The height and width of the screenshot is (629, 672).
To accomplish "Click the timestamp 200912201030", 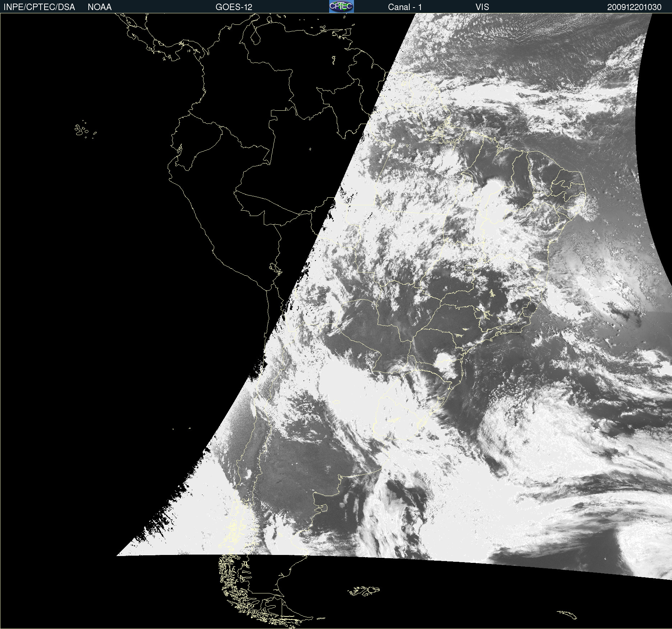I will (x=634, y=7).
